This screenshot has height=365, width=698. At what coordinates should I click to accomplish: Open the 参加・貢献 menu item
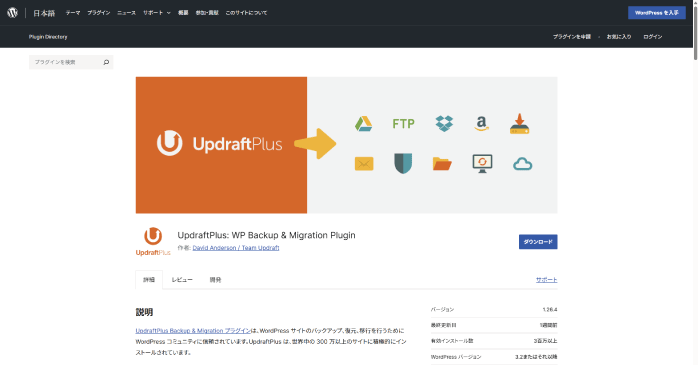pos(207,13)
